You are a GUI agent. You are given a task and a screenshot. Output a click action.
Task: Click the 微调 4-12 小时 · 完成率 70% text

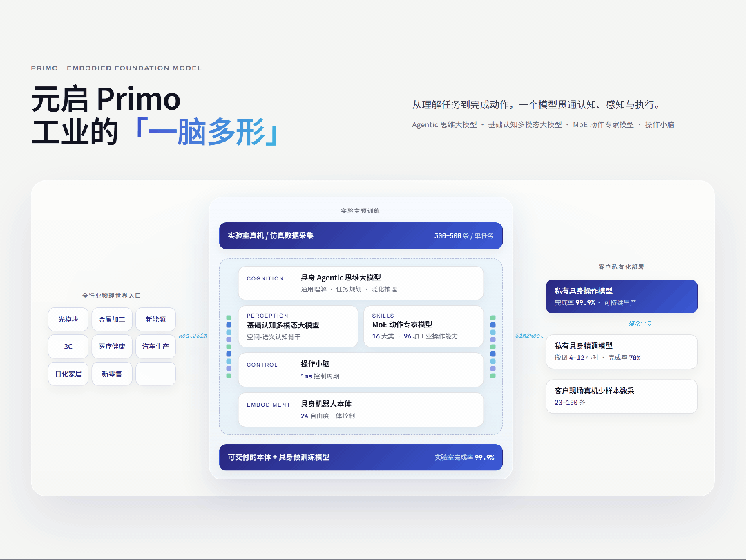click(597, 357)
